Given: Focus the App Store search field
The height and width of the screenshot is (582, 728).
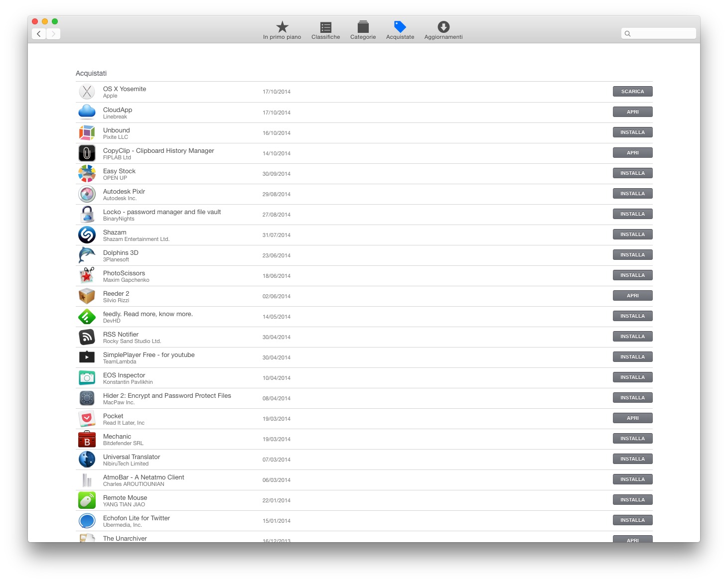Looking at the screenshot, I should (x=659, y=33).
